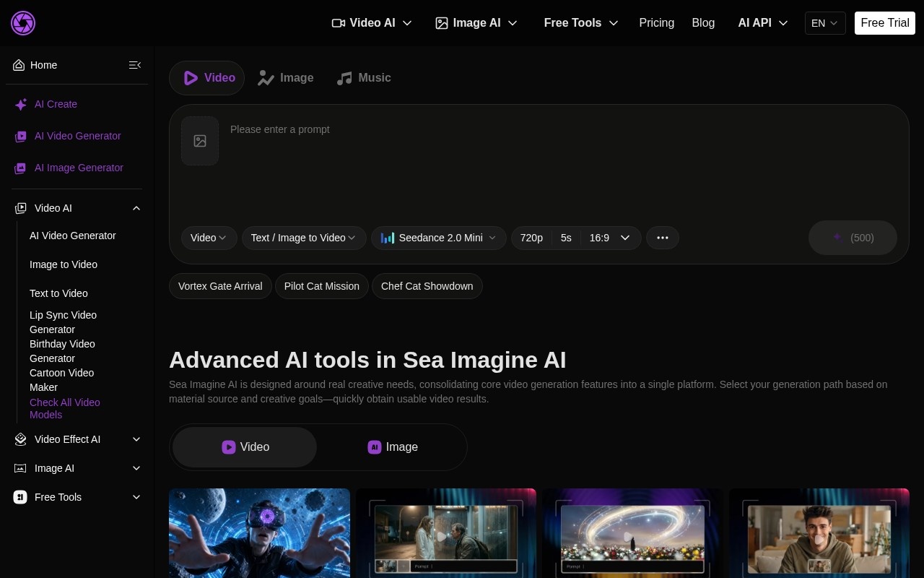This screenshot has width=924, height=578.
Task: Click the Home icon in the sidebar
Action: point(19,65)
